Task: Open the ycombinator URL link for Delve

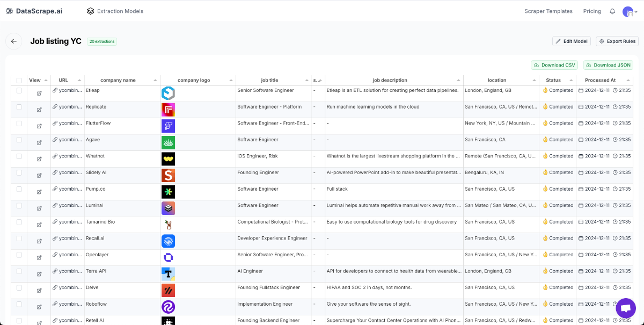Action: pos(67,287)
